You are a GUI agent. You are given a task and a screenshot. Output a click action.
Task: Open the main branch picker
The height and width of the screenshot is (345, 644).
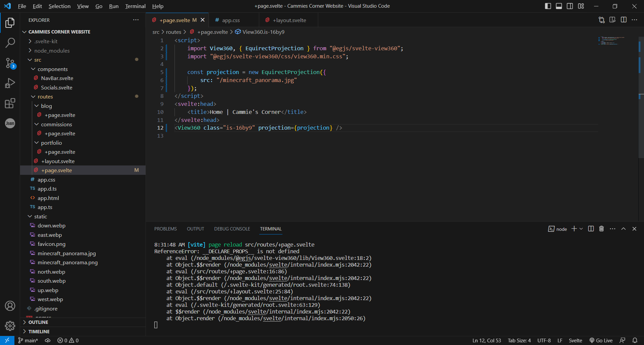[28, 340]
